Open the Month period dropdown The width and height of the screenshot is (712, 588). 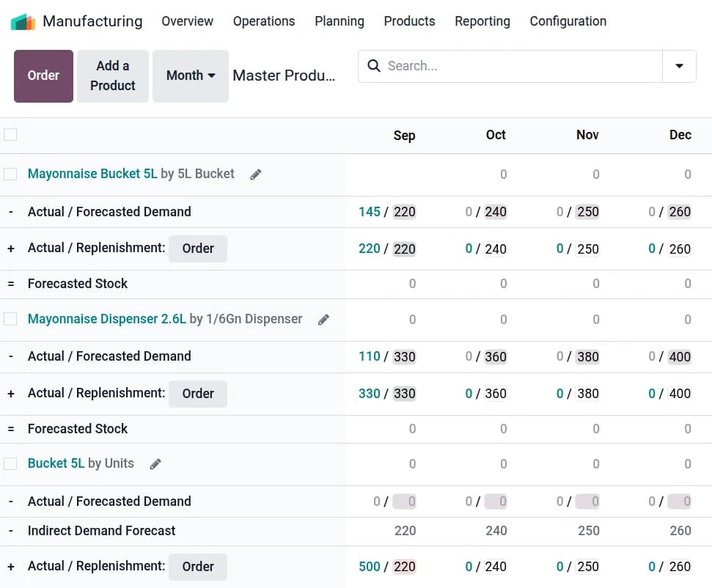point(190,76)
